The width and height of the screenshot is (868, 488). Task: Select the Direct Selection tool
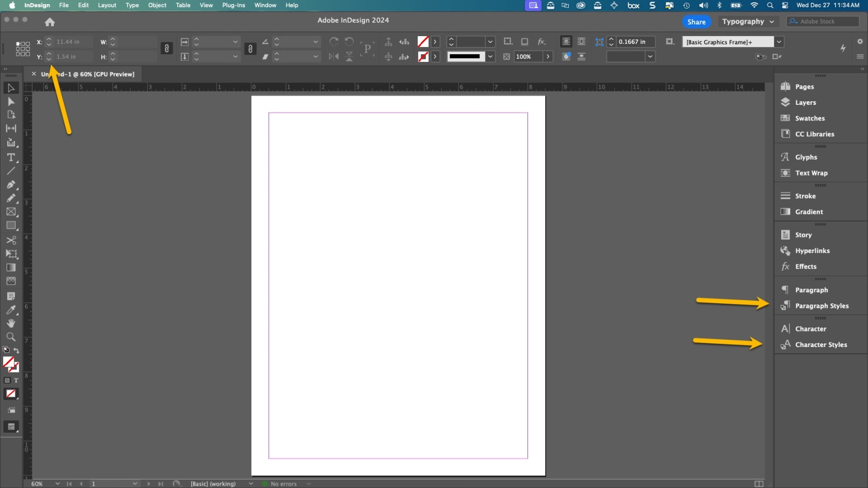pos(11,102)
